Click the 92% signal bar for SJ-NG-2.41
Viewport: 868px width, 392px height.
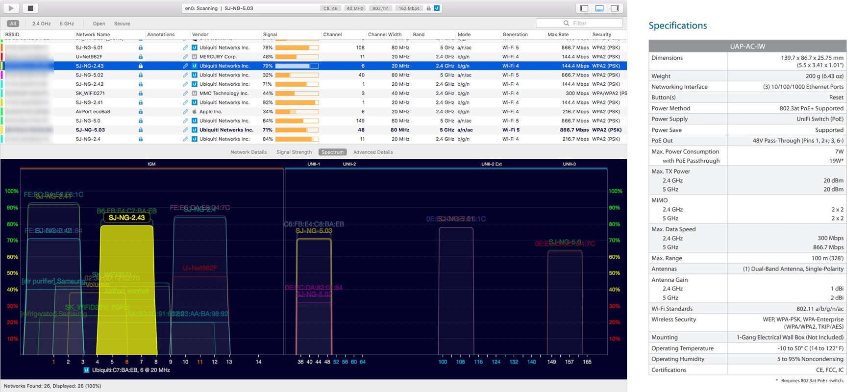tap(297, 102)
